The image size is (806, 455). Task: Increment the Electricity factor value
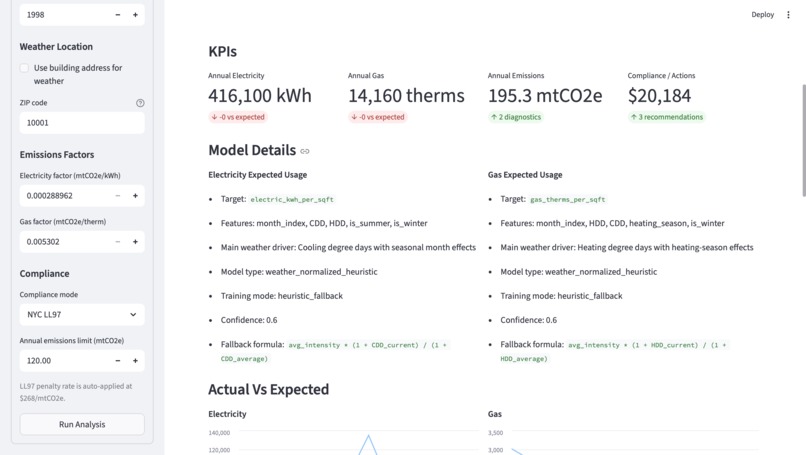[135, 196]
